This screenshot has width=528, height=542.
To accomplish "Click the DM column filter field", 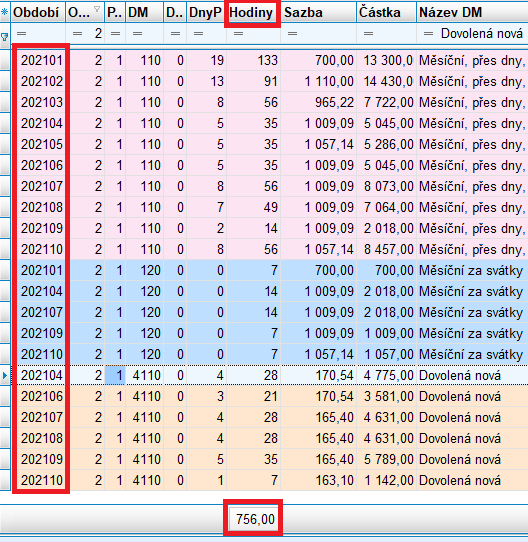I will (x=145, y=34).
